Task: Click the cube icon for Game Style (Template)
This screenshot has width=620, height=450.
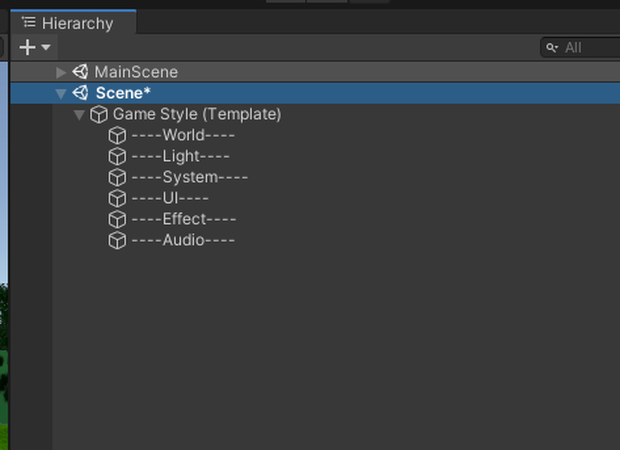Action: [x=99, y=114]
